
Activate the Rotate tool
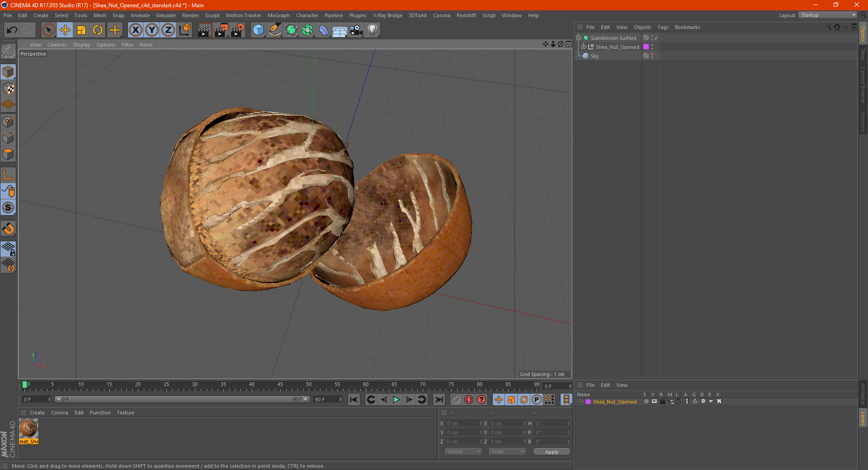coord(98,30)
